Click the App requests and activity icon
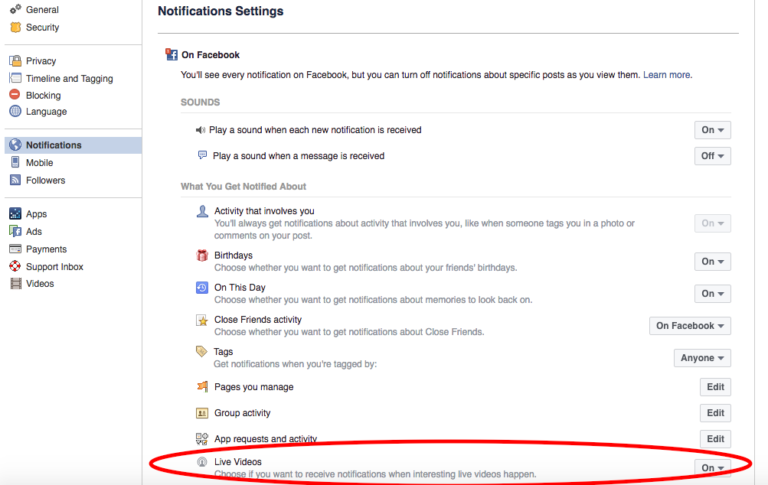768x485 pixels. click(x=202, y=438)
